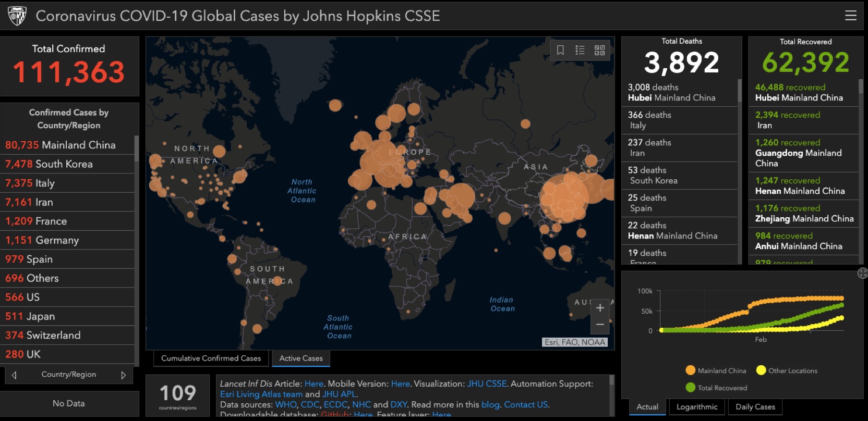Click Esri, FAO, NOAA map attribution
This screenshot has width=868, height=421.
(x=575, y=342)
